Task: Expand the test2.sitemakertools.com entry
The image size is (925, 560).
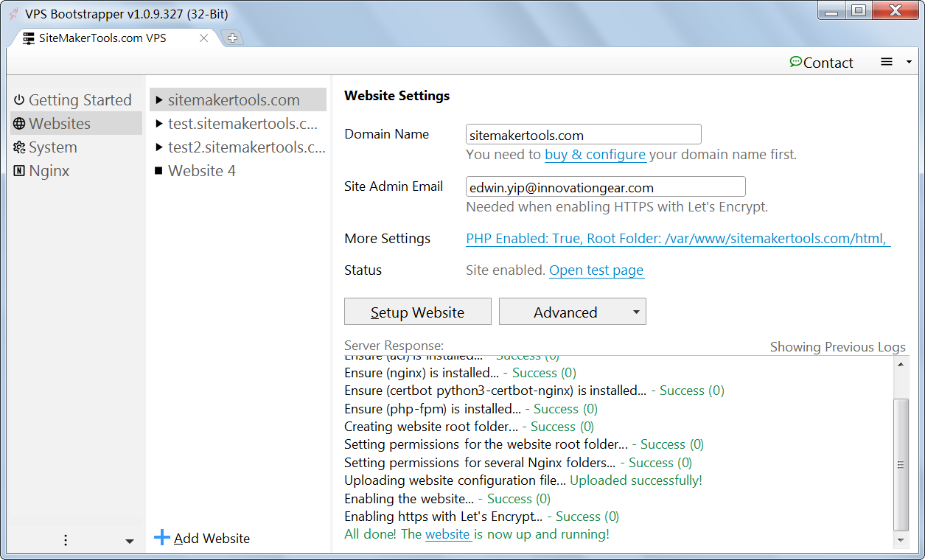Action: point(159,147)
